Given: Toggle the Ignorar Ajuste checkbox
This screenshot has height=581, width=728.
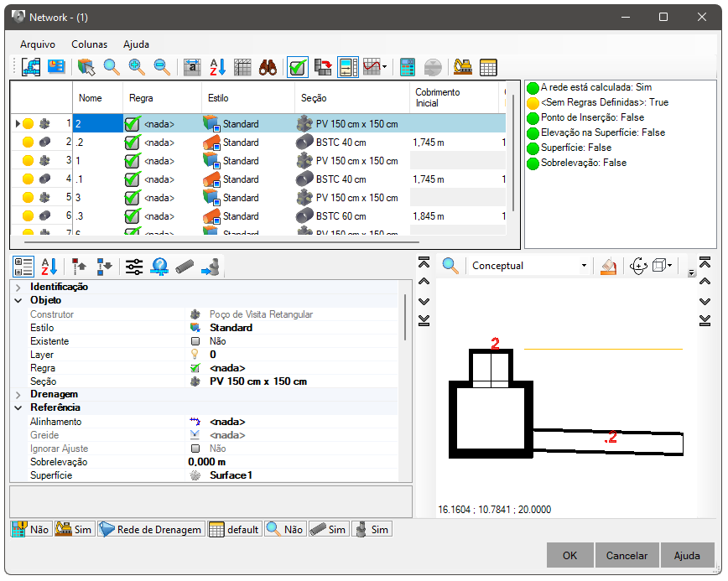Looking at the screenshot, I should (x=195, y=449).
